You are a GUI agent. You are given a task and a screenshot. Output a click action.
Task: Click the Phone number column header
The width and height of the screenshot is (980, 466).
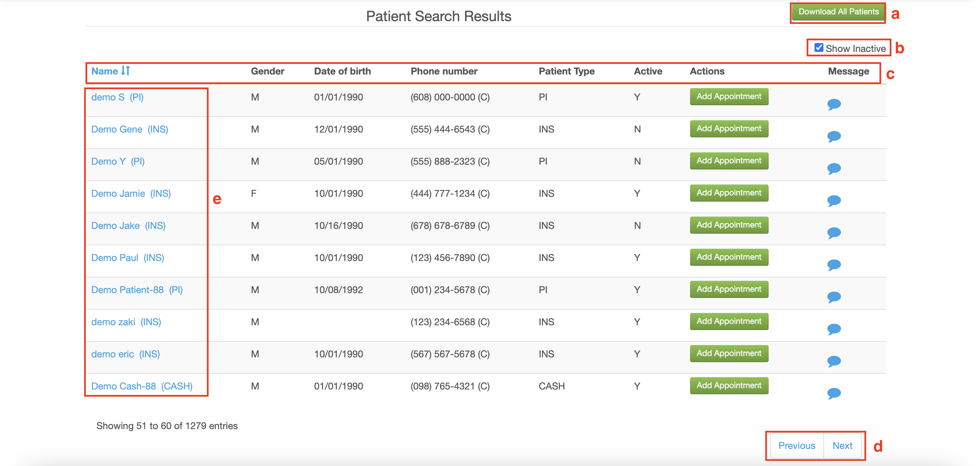[443, 71]
